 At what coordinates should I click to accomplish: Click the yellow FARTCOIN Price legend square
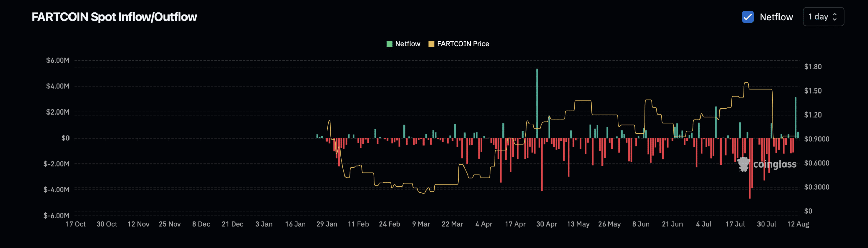pos(431,44)
